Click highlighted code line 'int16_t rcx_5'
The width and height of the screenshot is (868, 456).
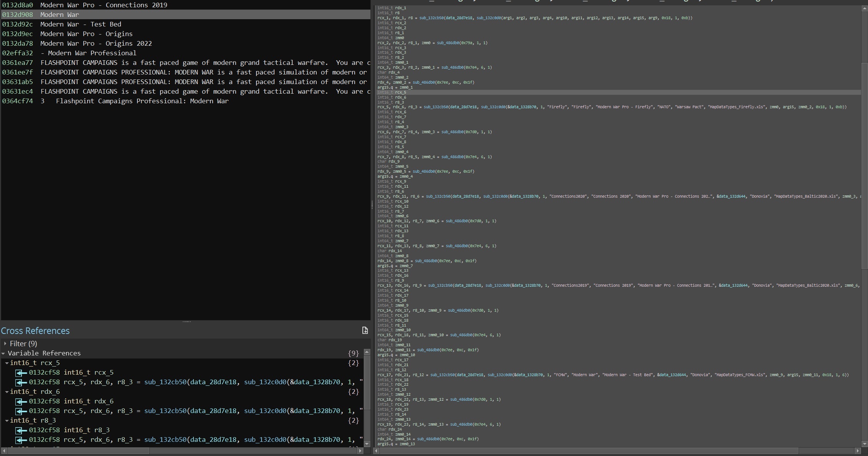pos(618,93)
